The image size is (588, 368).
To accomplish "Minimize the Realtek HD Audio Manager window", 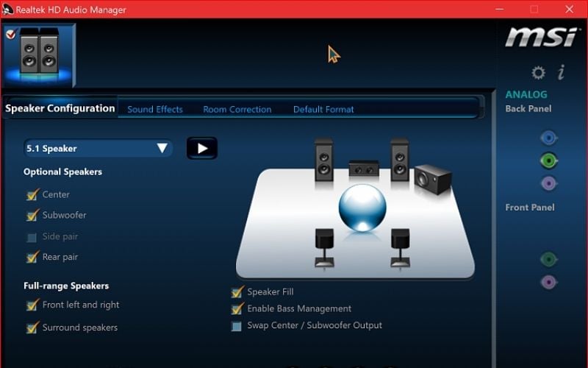I will tap(499, 9).
